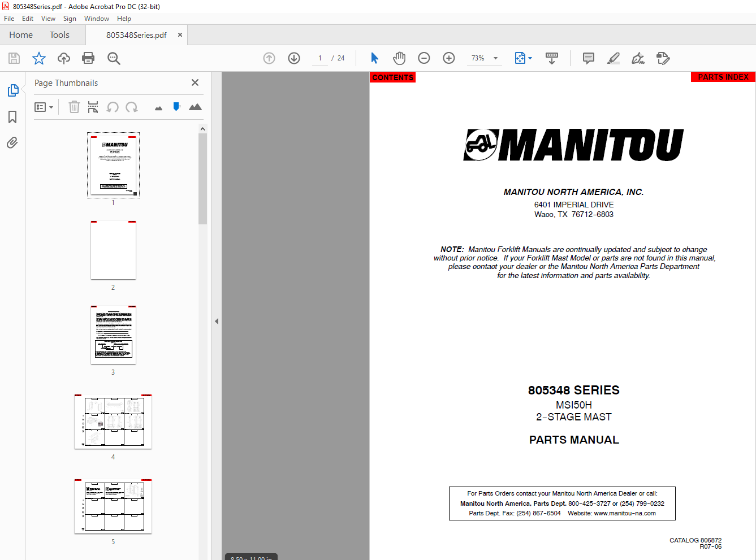Select page 4 thumbnail
This screenshot has height=560, width=756.
[x=113, y=421]
